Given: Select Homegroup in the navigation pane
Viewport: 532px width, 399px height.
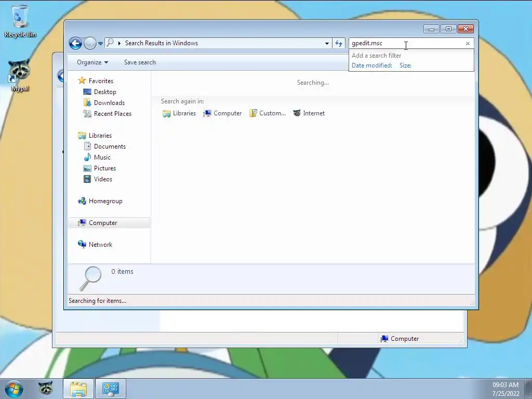Looking at the screenshot, I should 105,201.
